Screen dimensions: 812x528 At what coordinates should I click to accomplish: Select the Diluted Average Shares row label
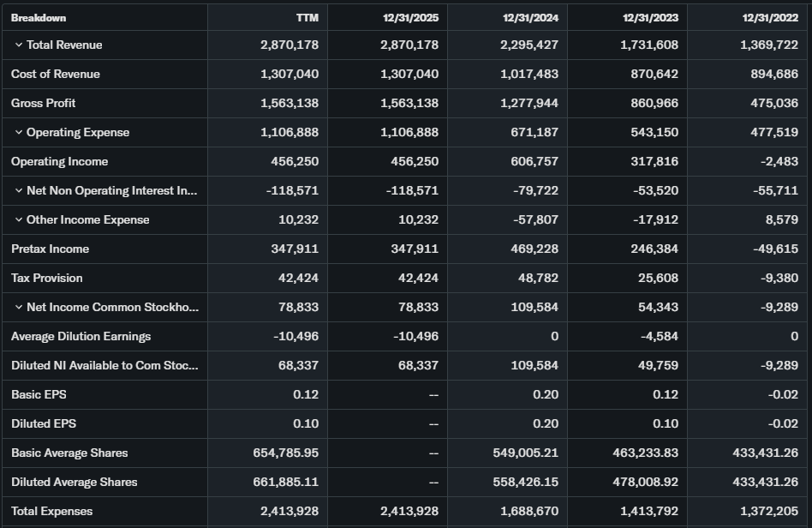pyautogui.click(x=75, y=482)
